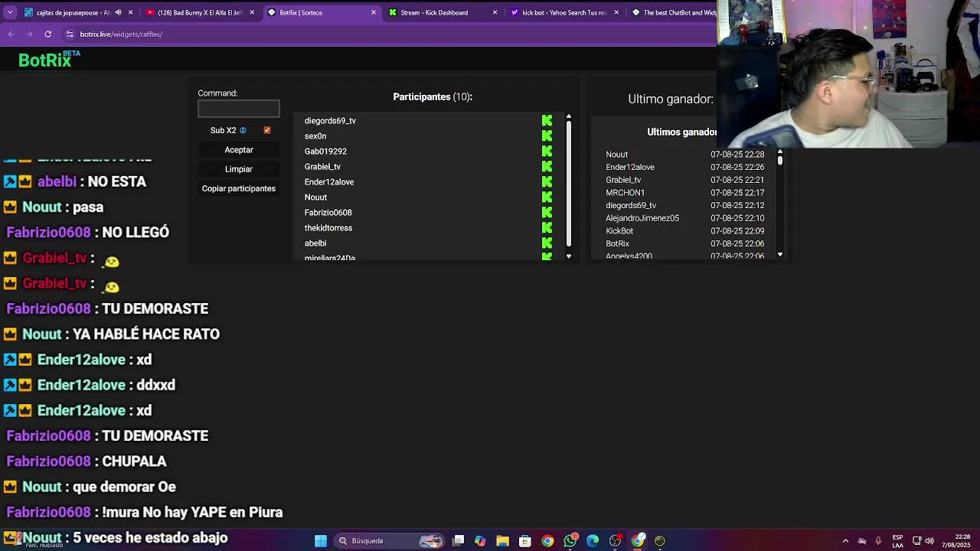
Task: Open the Windows Start menu
Action: click(321, 541)
